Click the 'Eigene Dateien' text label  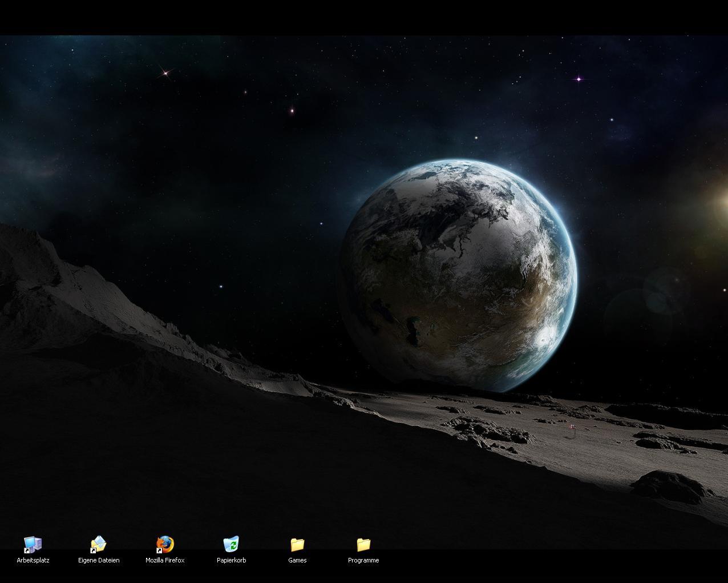[x=99, y=560]
